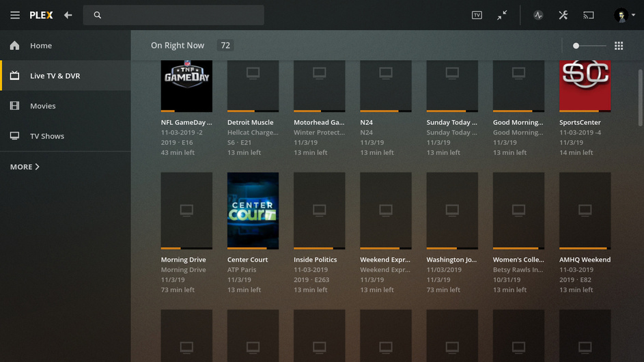Open the user avatar account menu
The image size is (644, 362).
click(624, 15)
